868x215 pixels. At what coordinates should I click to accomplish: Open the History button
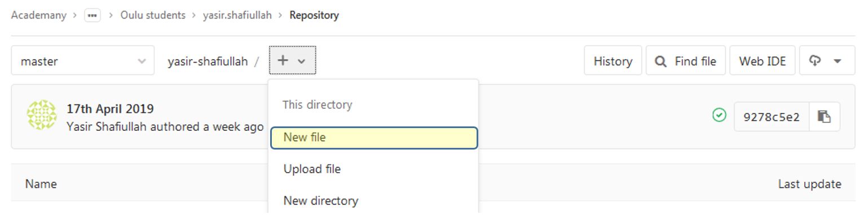613,61
